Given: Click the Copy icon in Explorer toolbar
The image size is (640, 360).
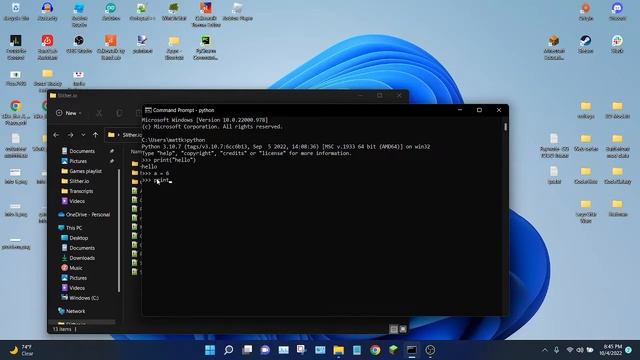Looking at the screenshot, I should pyautogui.click(x=119, y=113).
